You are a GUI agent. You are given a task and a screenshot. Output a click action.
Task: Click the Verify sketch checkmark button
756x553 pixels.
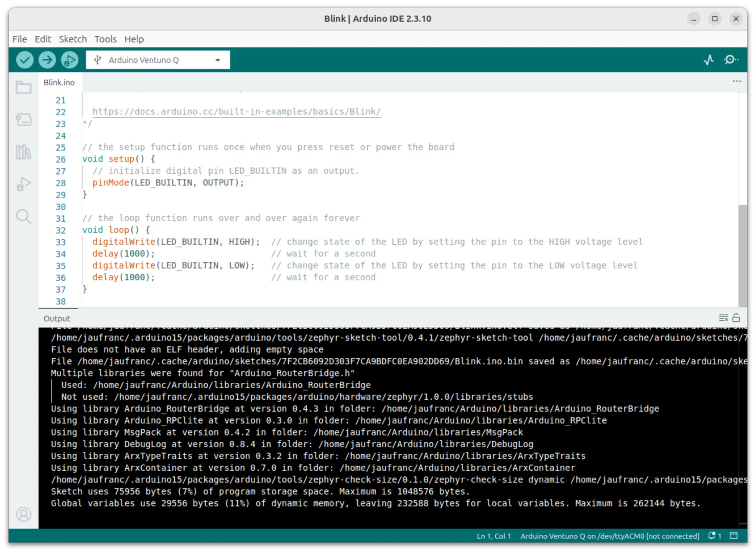[x=25, y=60]
